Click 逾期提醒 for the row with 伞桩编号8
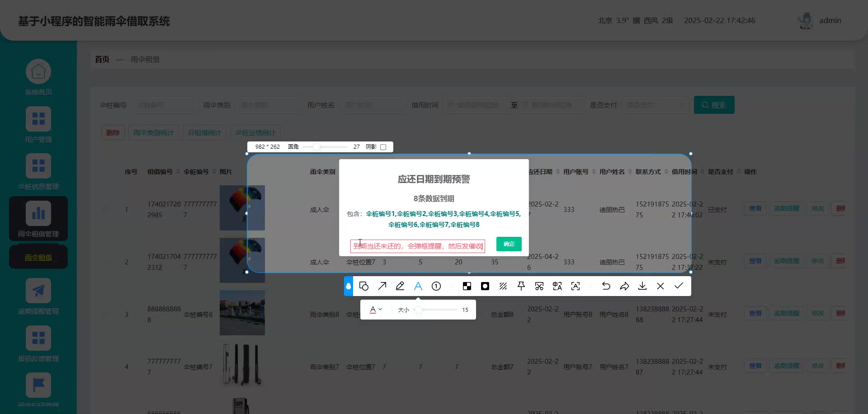This screenshot has width=868, height=414. point(787,313)
